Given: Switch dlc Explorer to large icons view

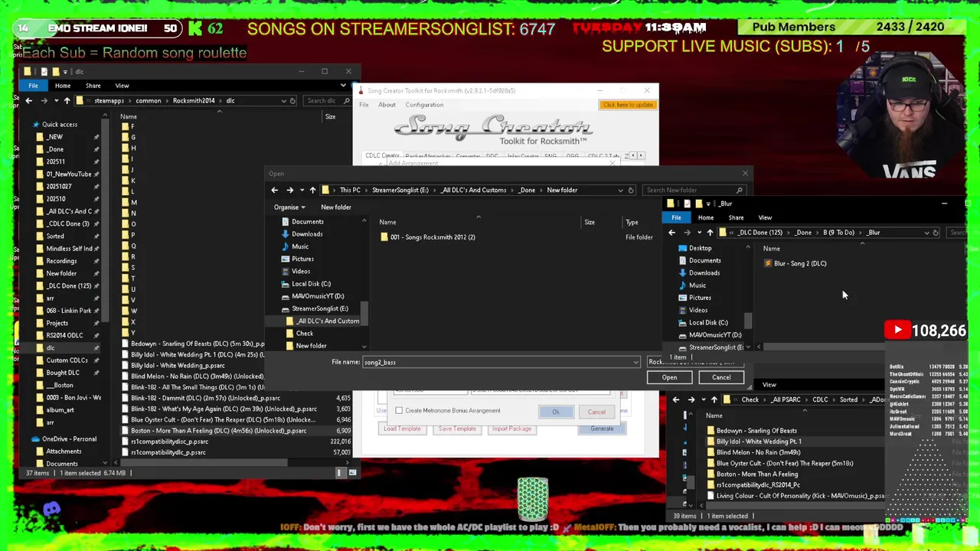Looking at the screenshot, I should (352, 473).
